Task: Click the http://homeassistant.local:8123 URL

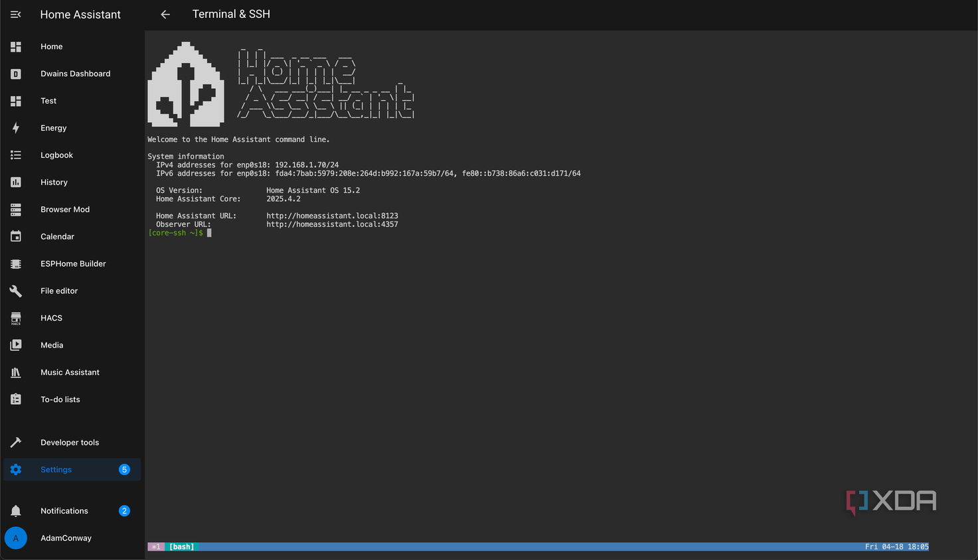Action: point(332,216)
